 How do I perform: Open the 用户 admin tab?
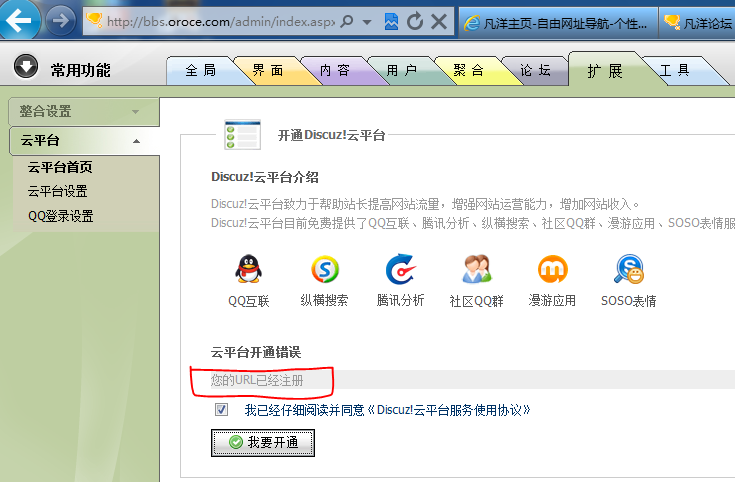(402, 70)
